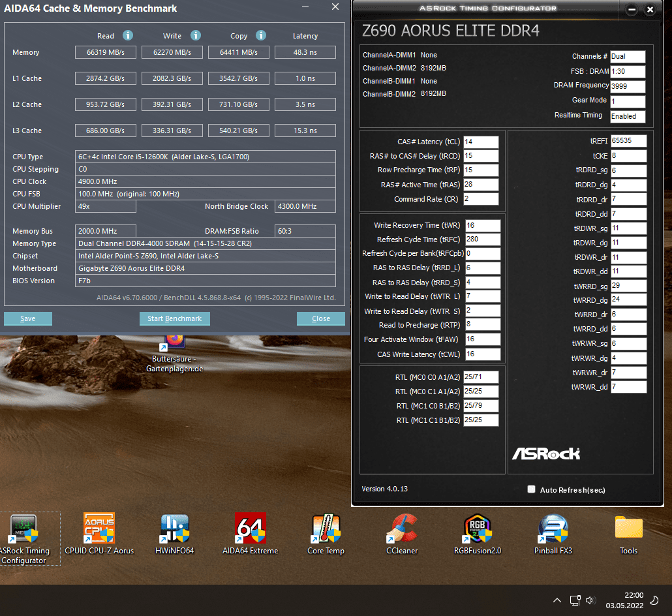Click the Read info icon in AIDA64

click(128, 35)
